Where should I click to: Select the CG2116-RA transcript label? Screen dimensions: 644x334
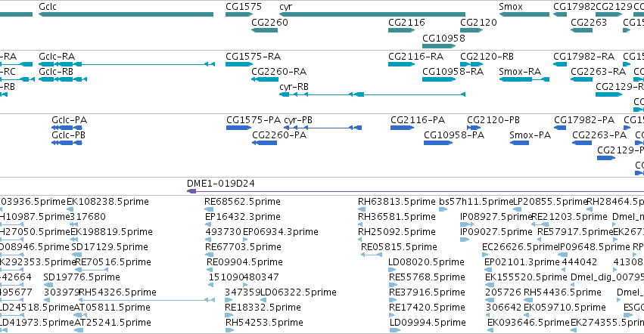coord(416,56)
